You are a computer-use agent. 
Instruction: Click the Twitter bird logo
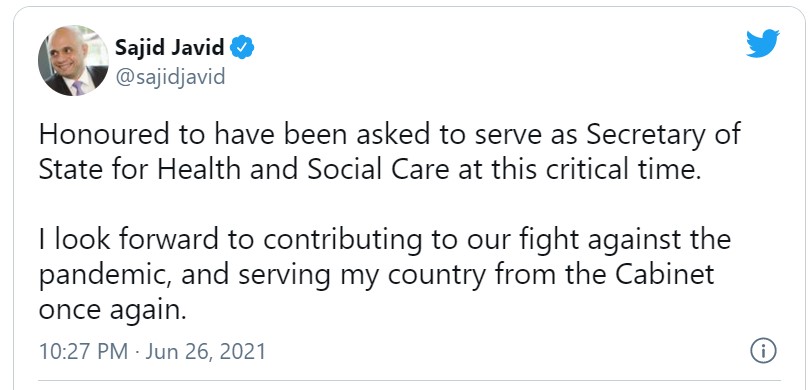click(x=762, y=43)
